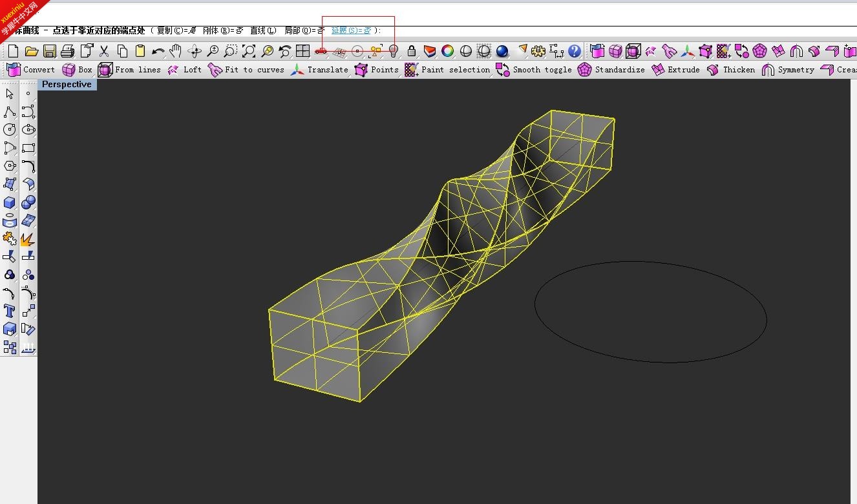Save the model with the floppy disk icon

(x=49, y=51)
